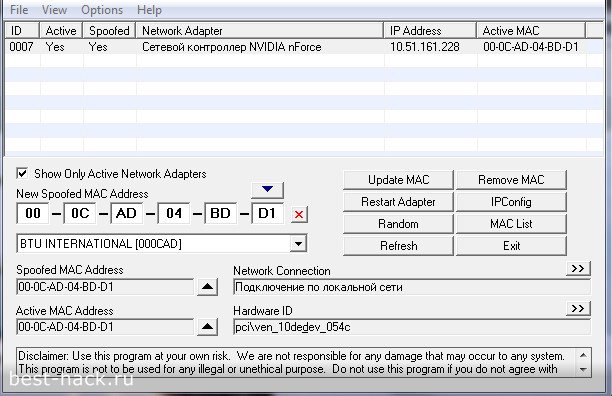Sort by IP Address column header
The height and width of the screenshot is (396, 612).
[431, 30]
